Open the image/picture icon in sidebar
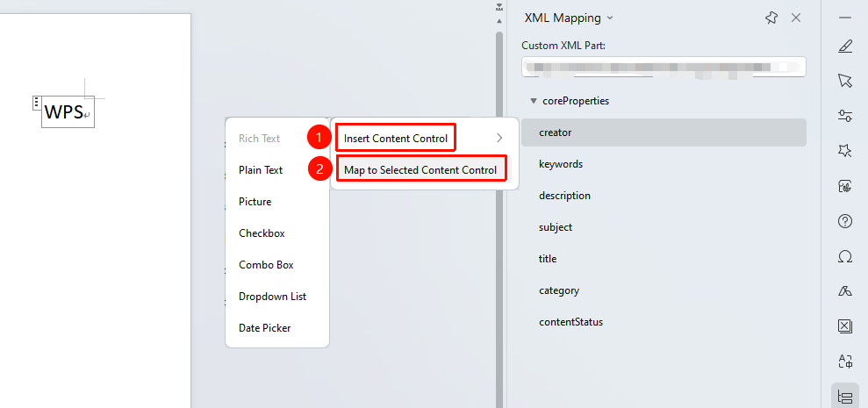Screen dimensions: 868x408 845,186
